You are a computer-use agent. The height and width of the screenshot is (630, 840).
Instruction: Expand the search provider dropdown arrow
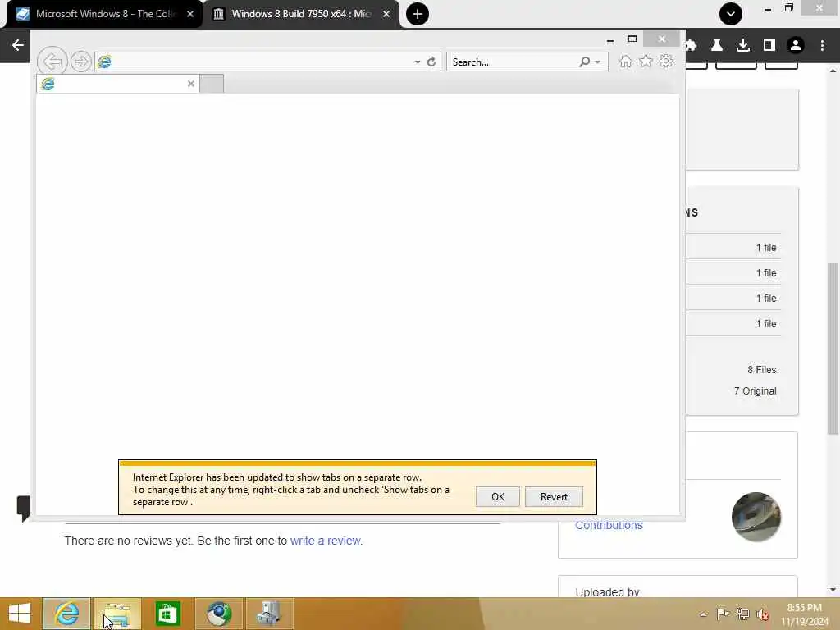point(598,62)
